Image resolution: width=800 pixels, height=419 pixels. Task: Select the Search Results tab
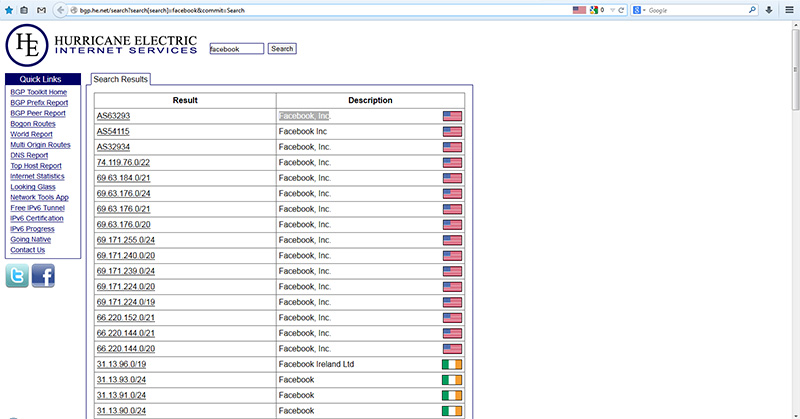click(x=120, y=78)
